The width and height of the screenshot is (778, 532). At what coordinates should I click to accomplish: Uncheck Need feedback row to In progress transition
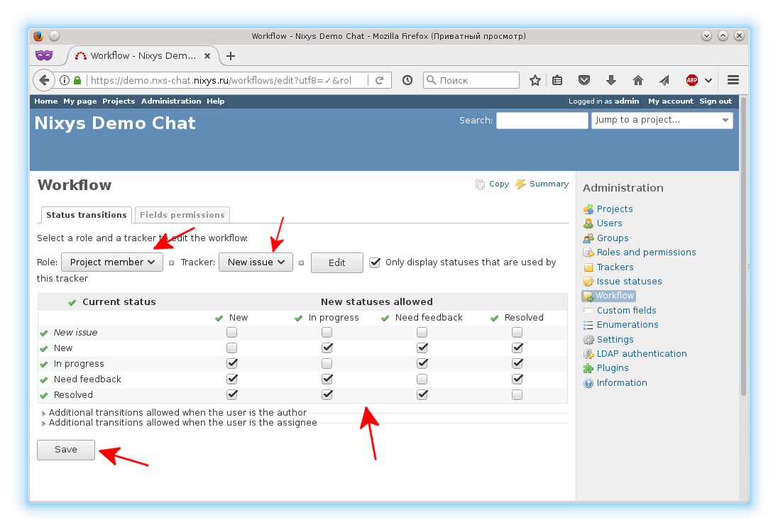327,379
